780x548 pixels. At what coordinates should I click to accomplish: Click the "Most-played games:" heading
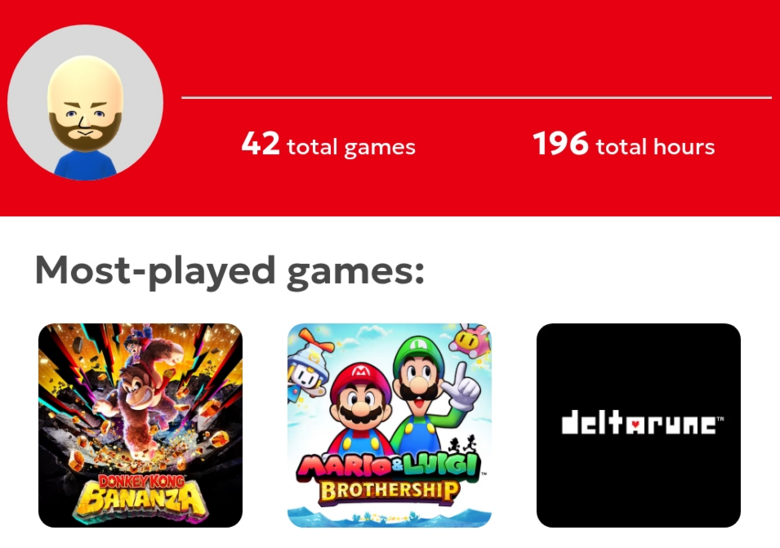coord(229,270)
